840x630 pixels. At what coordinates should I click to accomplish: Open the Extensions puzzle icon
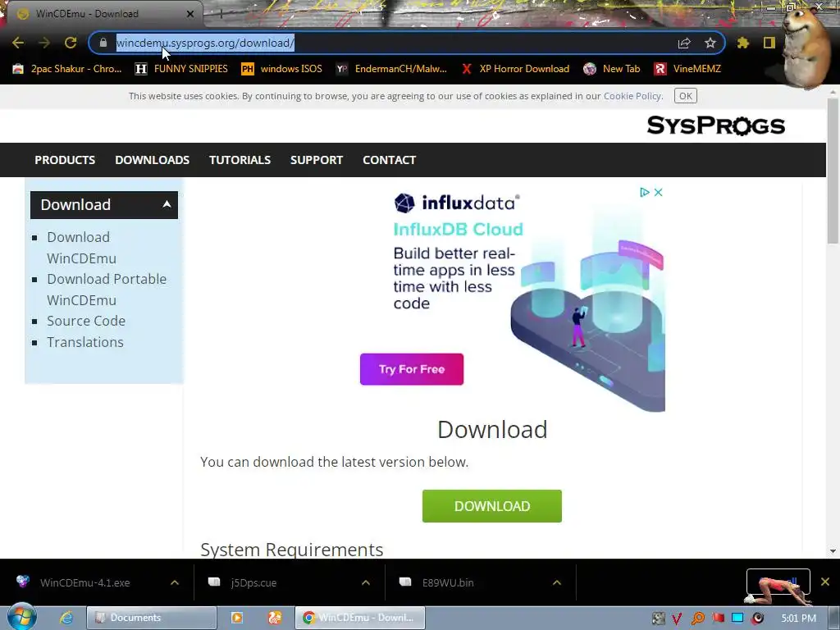[742, 43]
